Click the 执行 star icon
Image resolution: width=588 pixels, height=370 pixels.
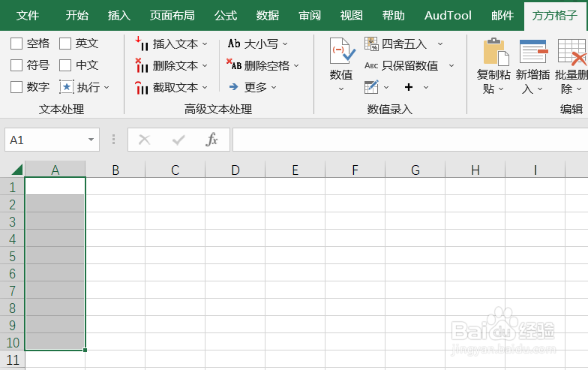(66, 87)
